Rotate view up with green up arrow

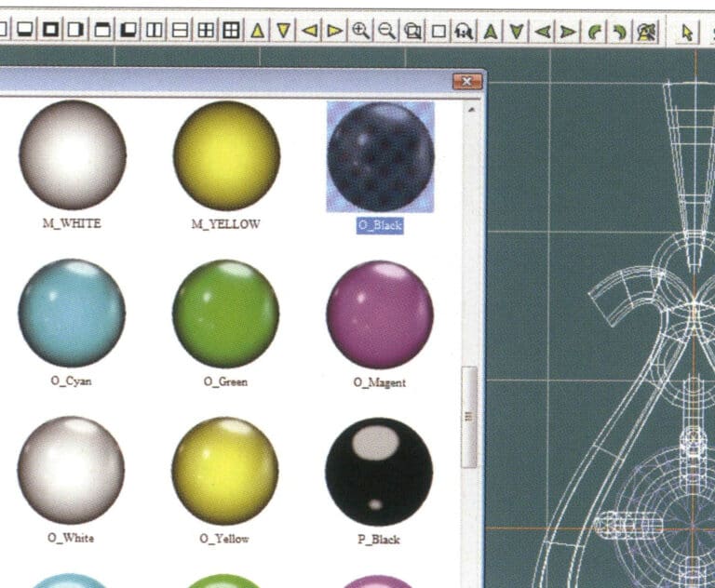pyautogui.click(x=491, y=32)
